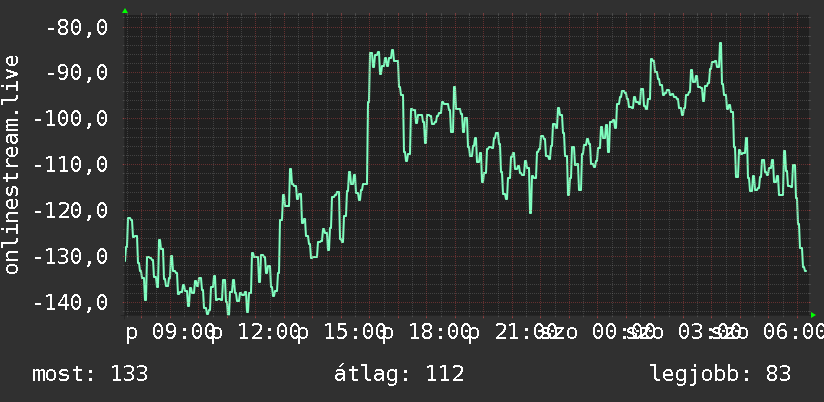Image resolution: width=824 pixels, height=402 pixels.
Task: Click the -90,0 y-axis label
Action: click(77, 73)
